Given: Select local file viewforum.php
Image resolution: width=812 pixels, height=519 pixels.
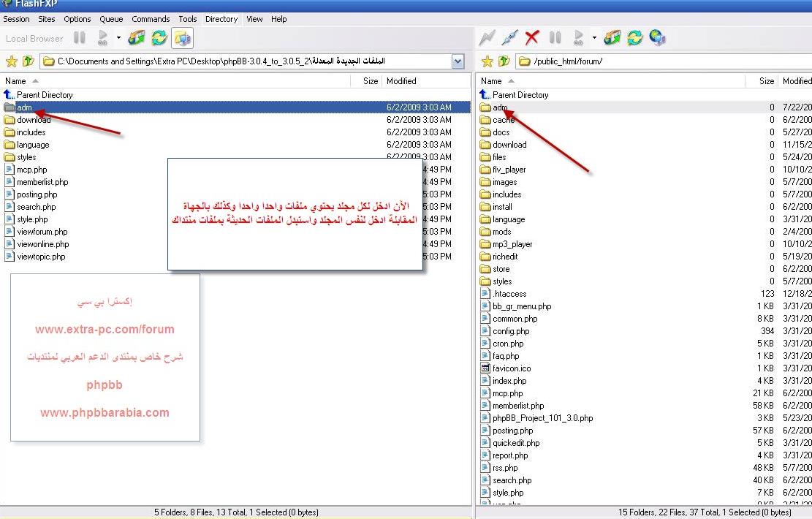Looking at the screenshot, I should [x=36, y=232].
